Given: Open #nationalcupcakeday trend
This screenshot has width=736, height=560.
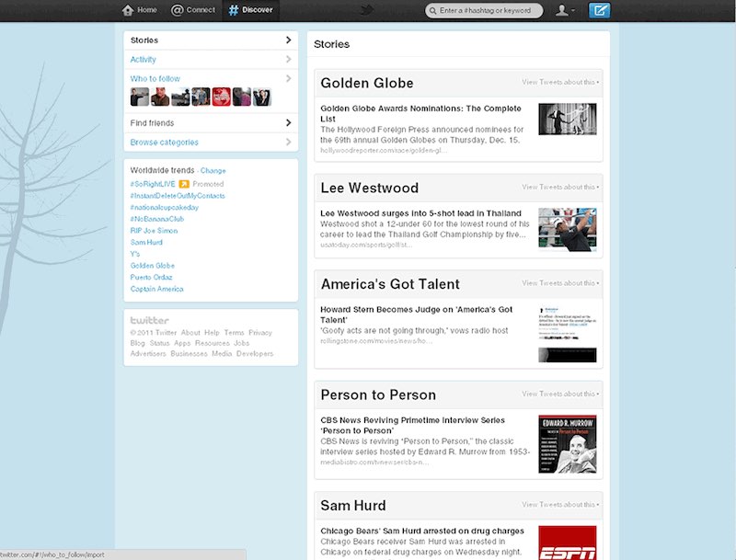Looking at the screenshot, I should point(165,207).
